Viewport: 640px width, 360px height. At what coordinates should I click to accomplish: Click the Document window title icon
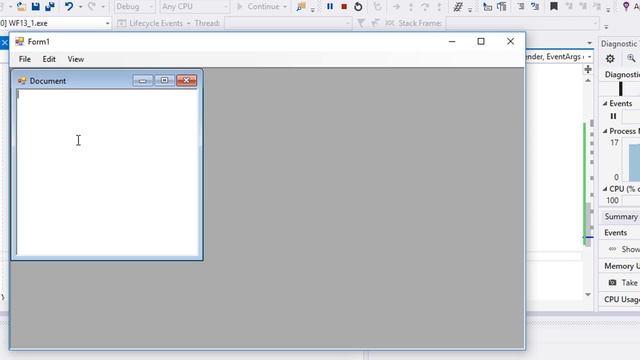click(x=22, y=81)
